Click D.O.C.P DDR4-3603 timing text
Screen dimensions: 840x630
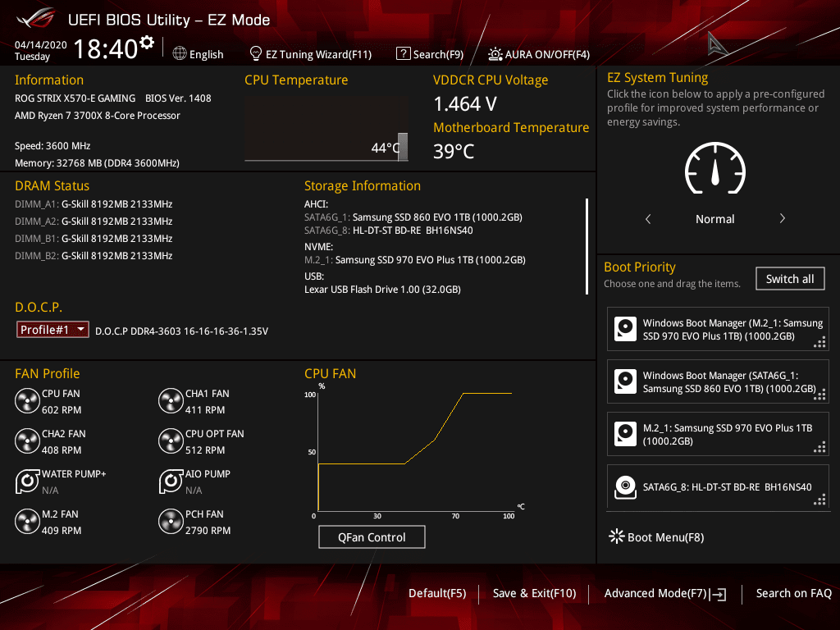click(x=181, y=331)
